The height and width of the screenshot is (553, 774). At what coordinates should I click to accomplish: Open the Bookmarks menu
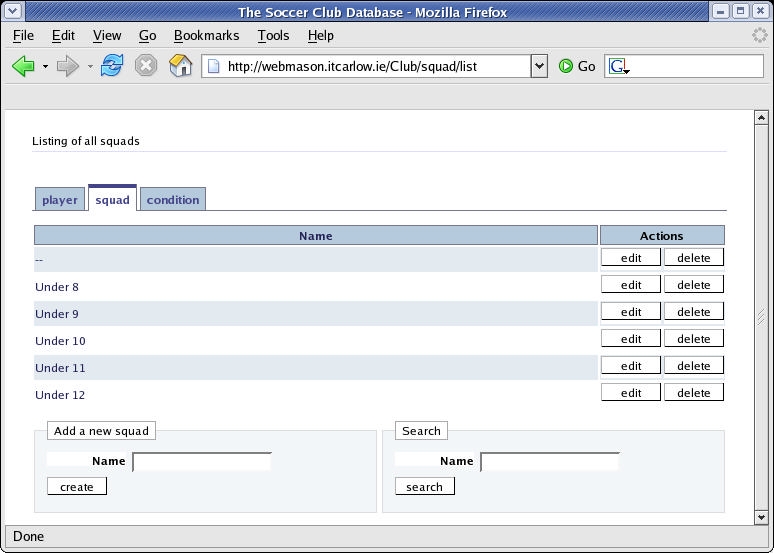coord(206,35)
